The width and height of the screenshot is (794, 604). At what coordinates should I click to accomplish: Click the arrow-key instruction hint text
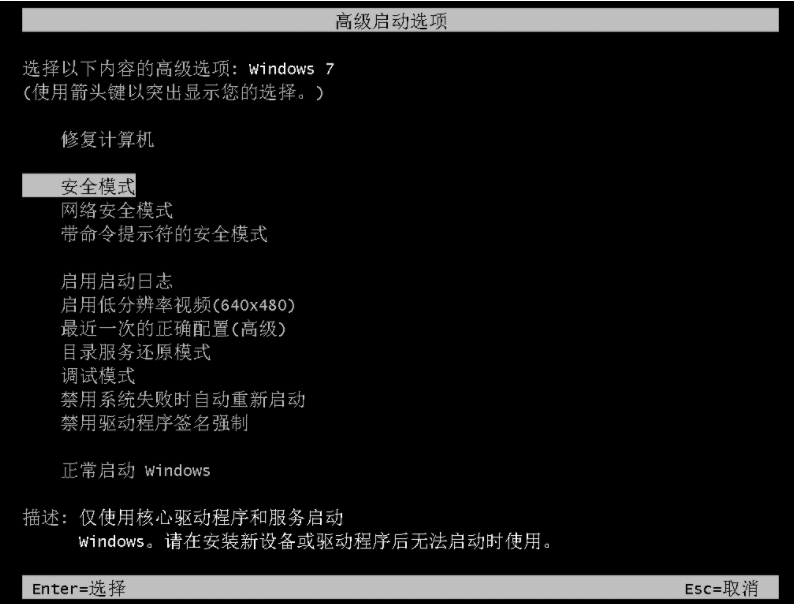pos(173,92)
